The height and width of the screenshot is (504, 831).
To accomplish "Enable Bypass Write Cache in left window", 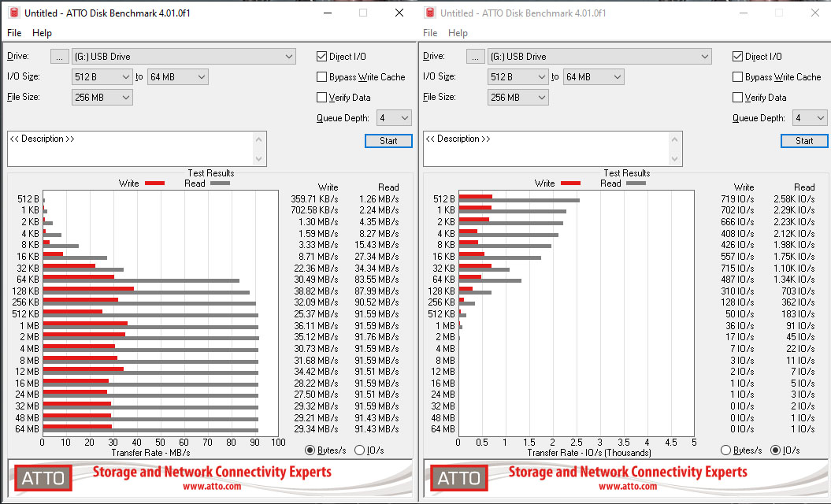I will click(x=321, y=77).
